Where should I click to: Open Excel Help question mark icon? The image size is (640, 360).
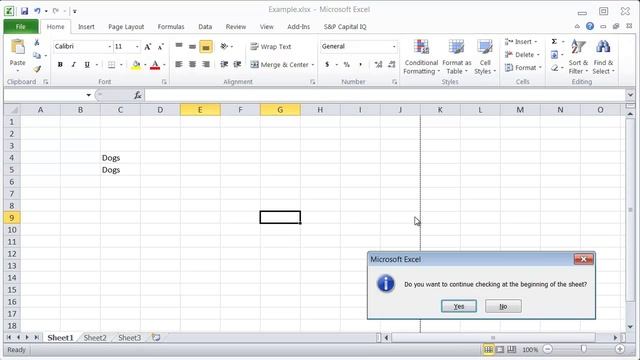pyautogui.click(x=590, y=26)
